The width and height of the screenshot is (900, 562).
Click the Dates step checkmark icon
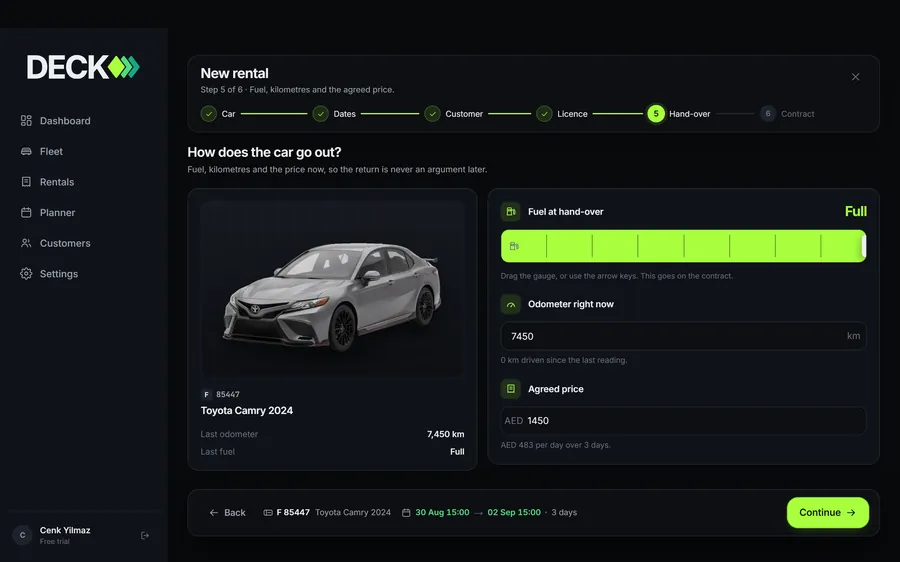click(x=320, y=114)
